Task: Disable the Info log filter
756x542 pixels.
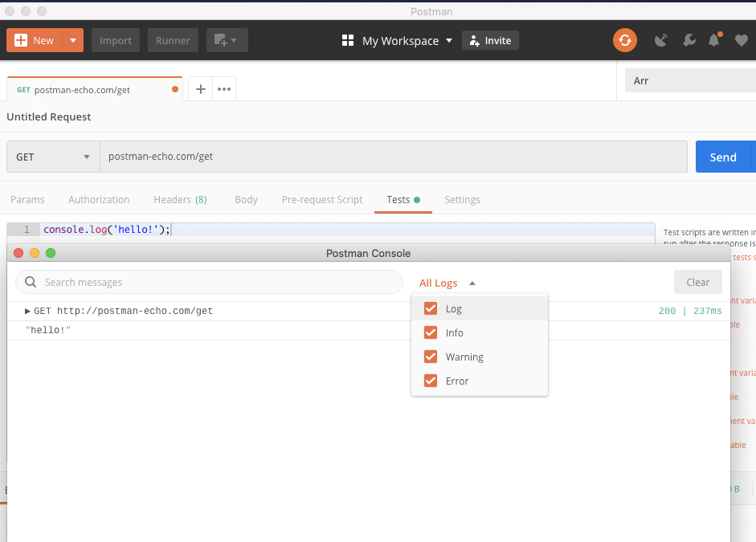Action: tap(431, 332)
